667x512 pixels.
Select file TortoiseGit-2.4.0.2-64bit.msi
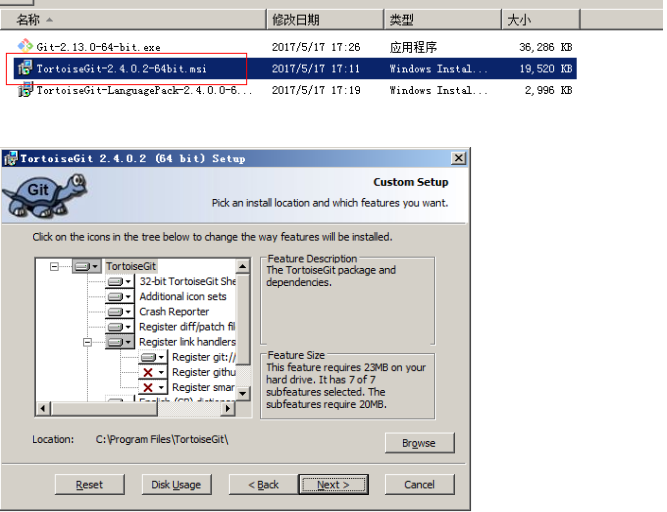[121, 68]
